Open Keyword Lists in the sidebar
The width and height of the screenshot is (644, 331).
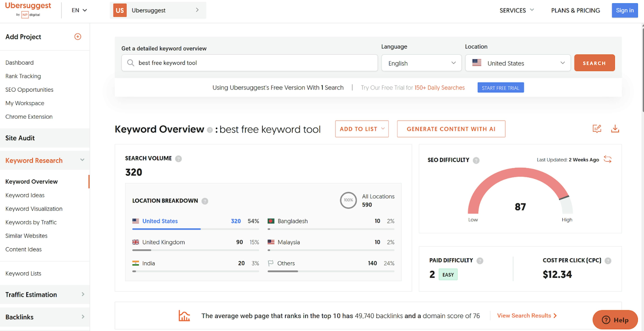23,273
